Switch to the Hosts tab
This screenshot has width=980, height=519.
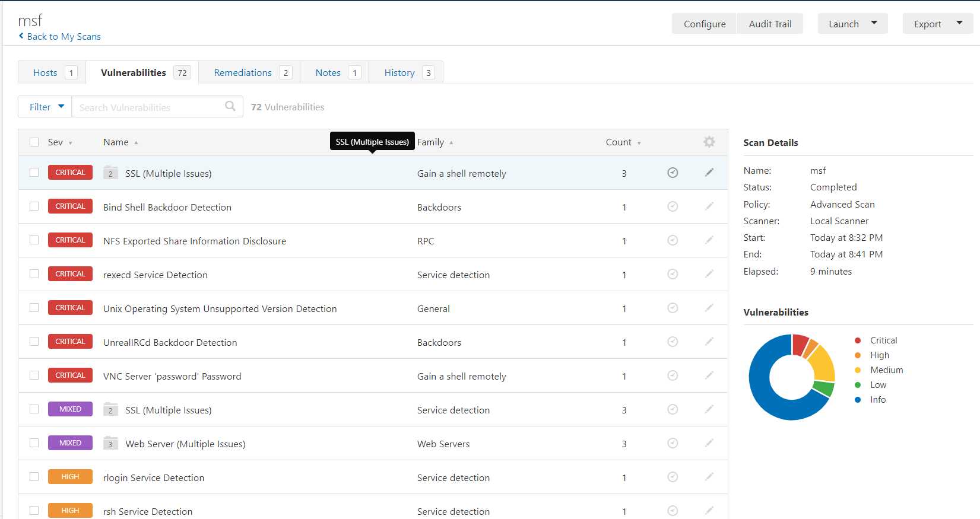52,72
